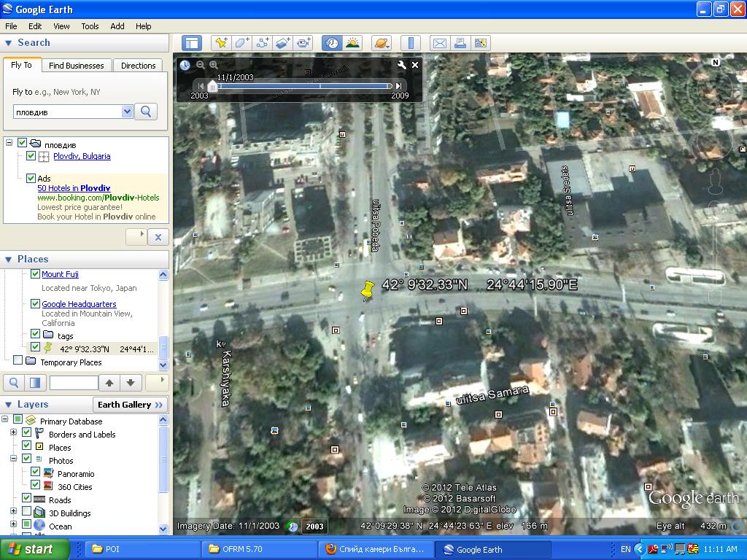747x560 pixels.
Task: Click the Add Polygon toolbar icon
Action: [242, 43]
